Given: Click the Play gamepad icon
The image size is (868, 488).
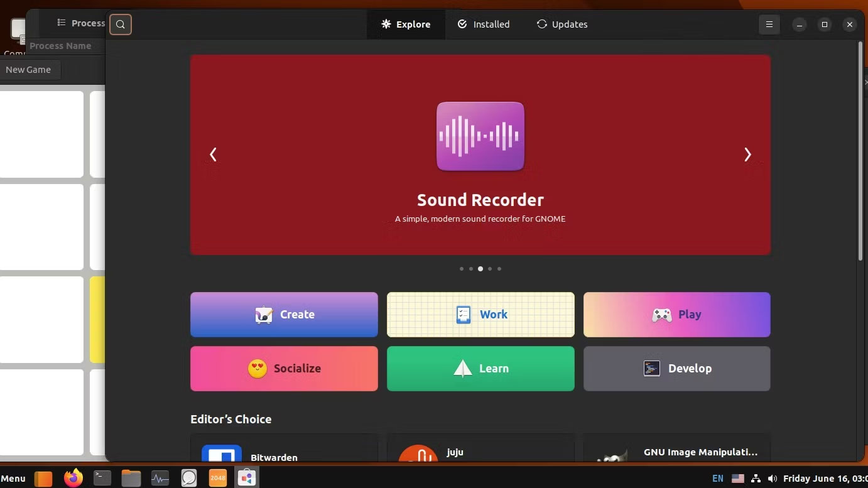Looking at the screenshot, I should [662, 315].
